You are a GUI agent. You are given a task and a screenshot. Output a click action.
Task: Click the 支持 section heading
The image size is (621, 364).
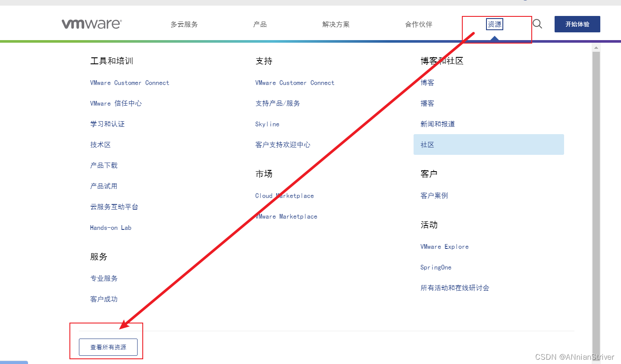264,61
